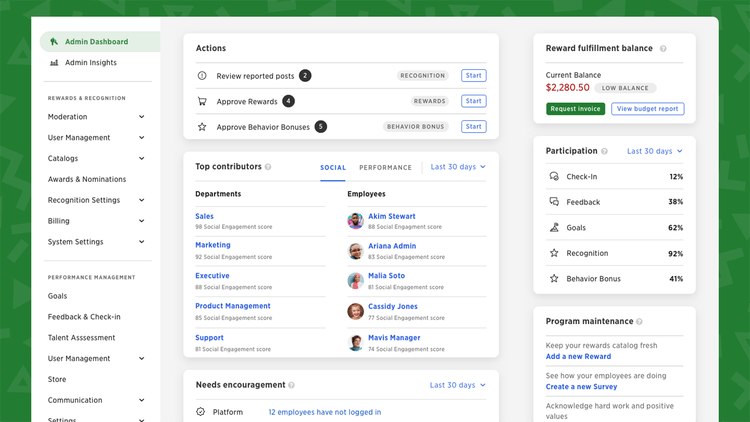750x422 pixels.
Task: Click Akim Stewart avatar
Action: point(355,221)
